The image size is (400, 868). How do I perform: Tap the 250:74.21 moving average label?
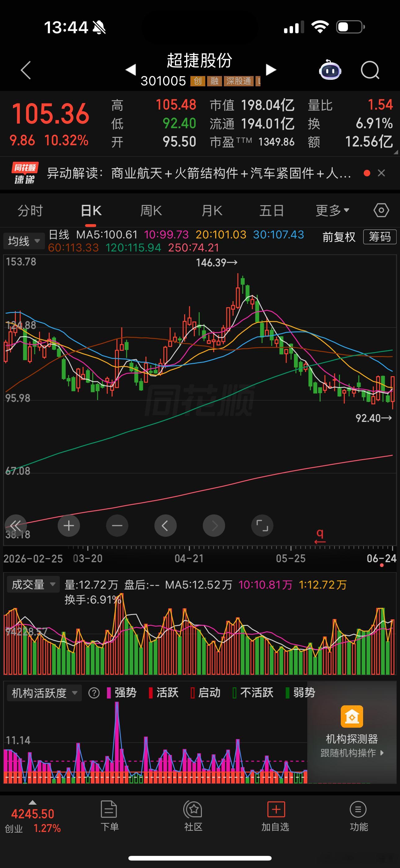coord(193,248)
